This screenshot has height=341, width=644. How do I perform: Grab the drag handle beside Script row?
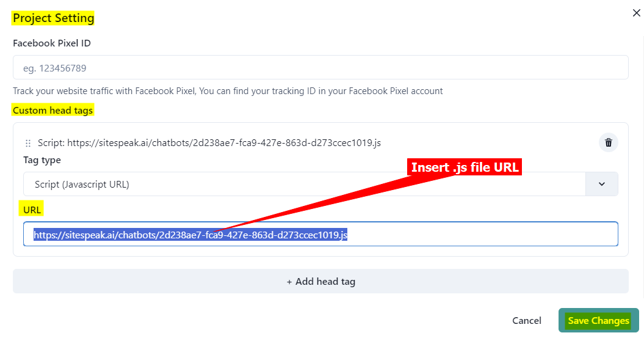click(x=28, y=143)
